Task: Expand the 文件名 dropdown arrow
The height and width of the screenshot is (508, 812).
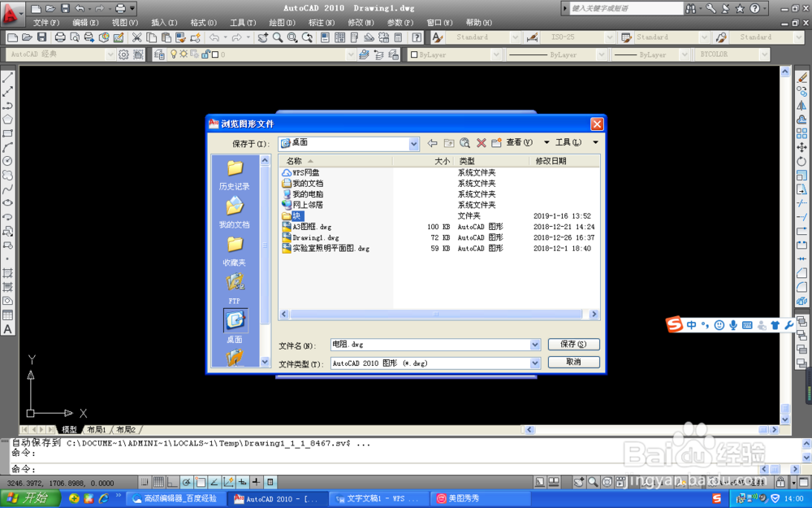Action: [x=535, y=345]
